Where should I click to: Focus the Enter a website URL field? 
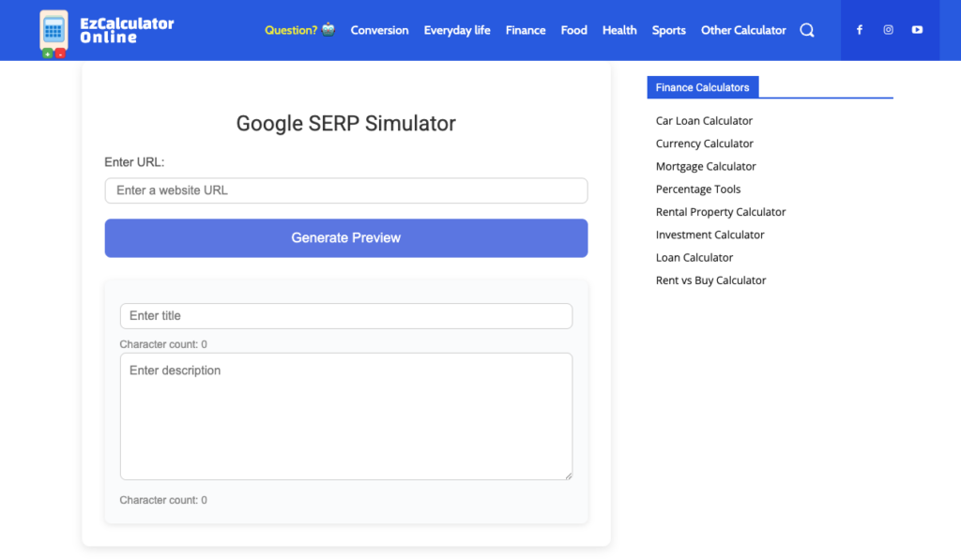pos(346,190)
